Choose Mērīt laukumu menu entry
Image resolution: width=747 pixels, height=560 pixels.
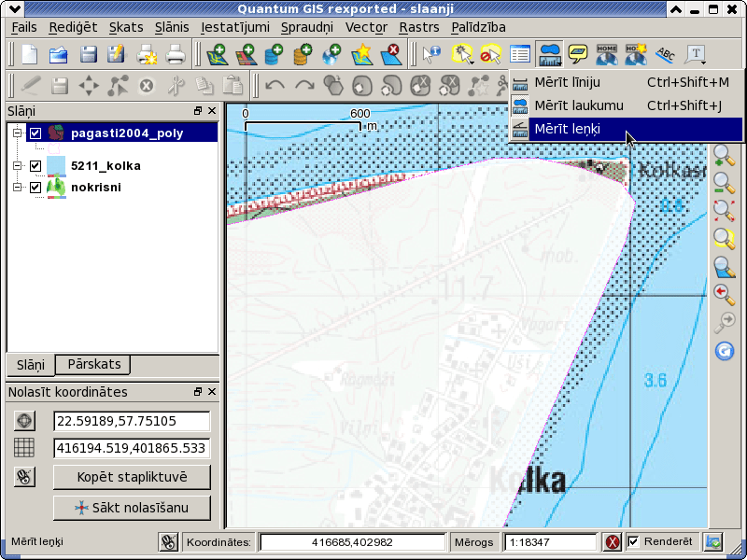(x=626, y=105)
